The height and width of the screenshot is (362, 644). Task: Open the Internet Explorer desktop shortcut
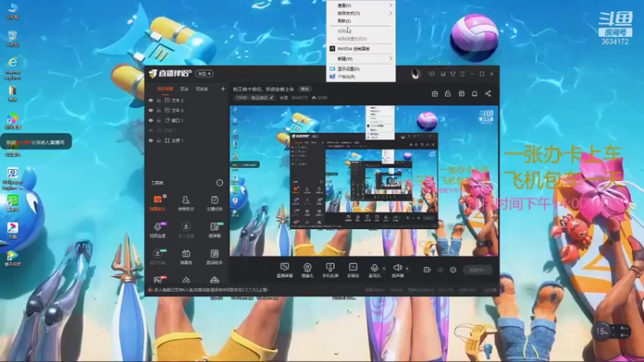pos(13,68)
